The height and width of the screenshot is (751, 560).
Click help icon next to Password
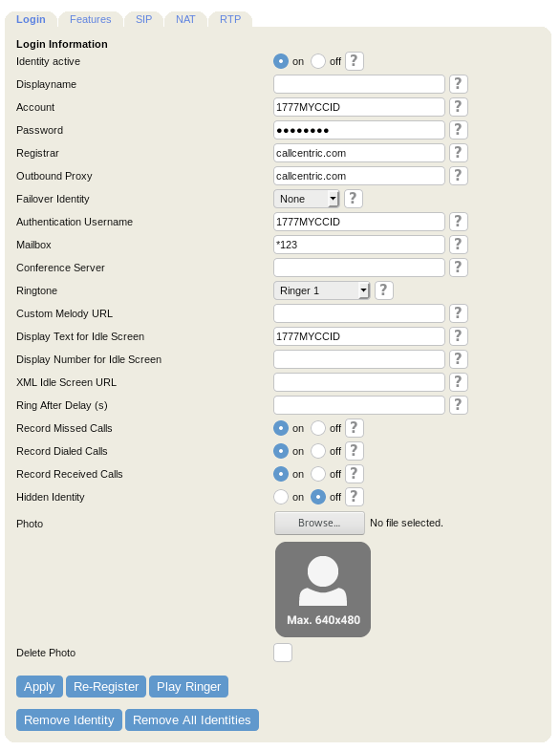458,130
